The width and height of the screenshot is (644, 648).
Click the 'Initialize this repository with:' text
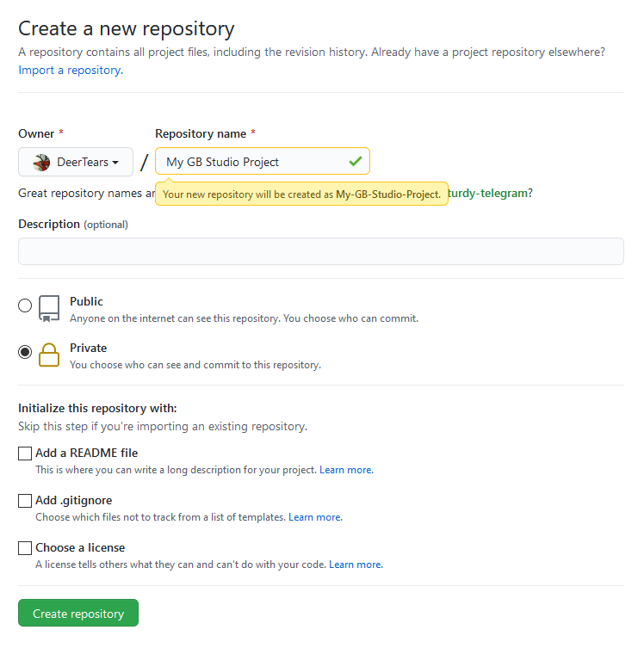[97, 408]
